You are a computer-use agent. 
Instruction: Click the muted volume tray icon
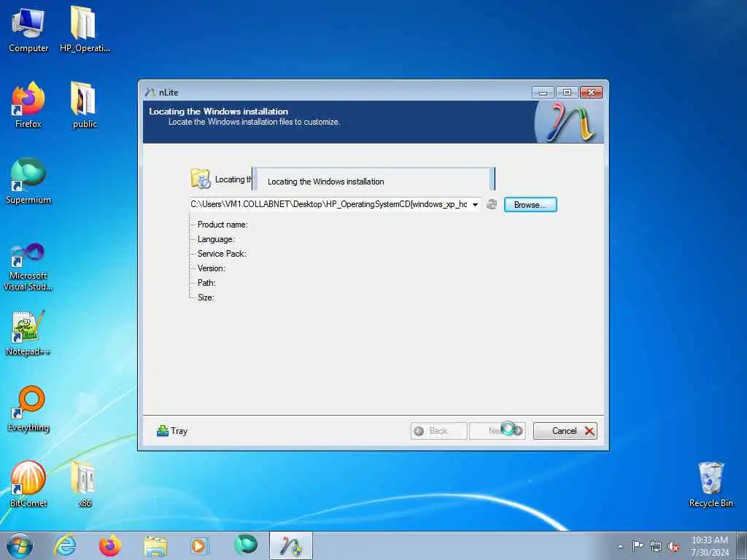[x=673, y=546]
